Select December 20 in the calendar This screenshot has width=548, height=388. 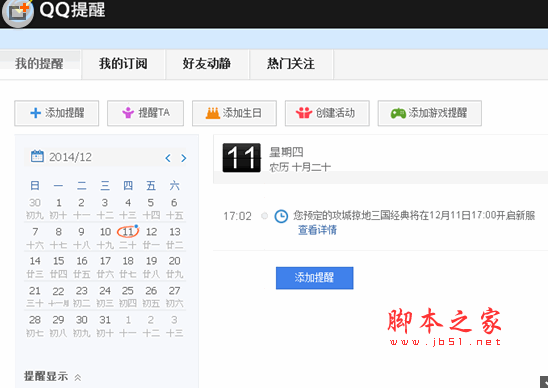(174, 261)
